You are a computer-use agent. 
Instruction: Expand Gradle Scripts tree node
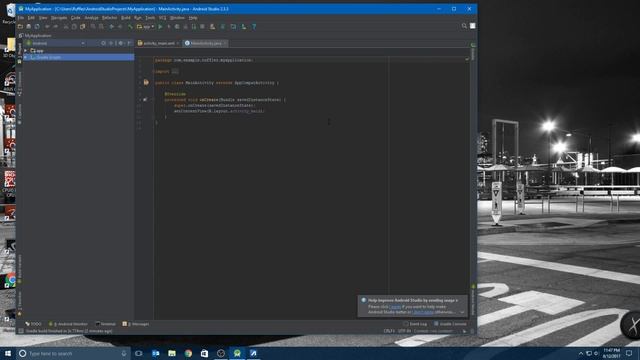(x=26, y=58)
